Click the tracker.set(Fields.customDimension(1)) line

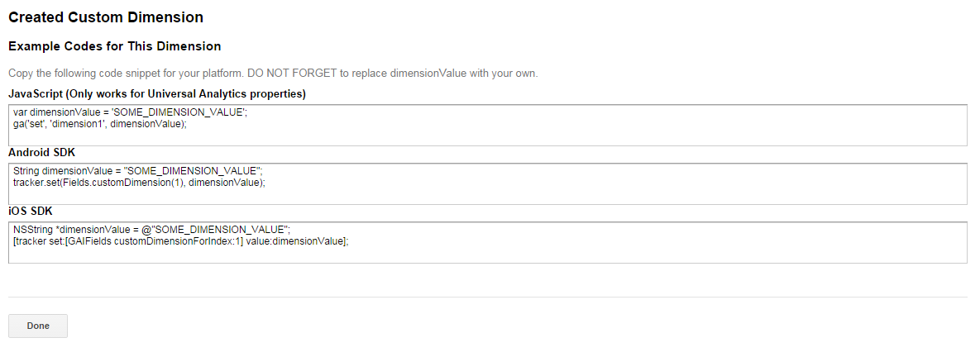click(140, 183)
